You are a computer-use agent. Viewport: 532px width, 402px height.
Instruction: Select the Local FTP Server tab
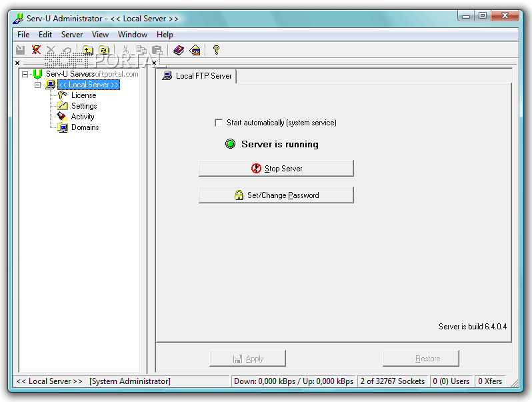[x=197, y=76]
